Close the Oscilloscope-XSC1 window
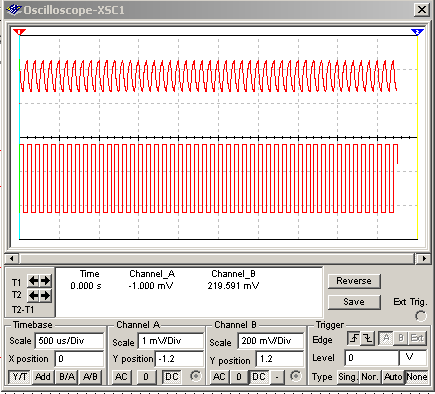 [x=421, y=10]
